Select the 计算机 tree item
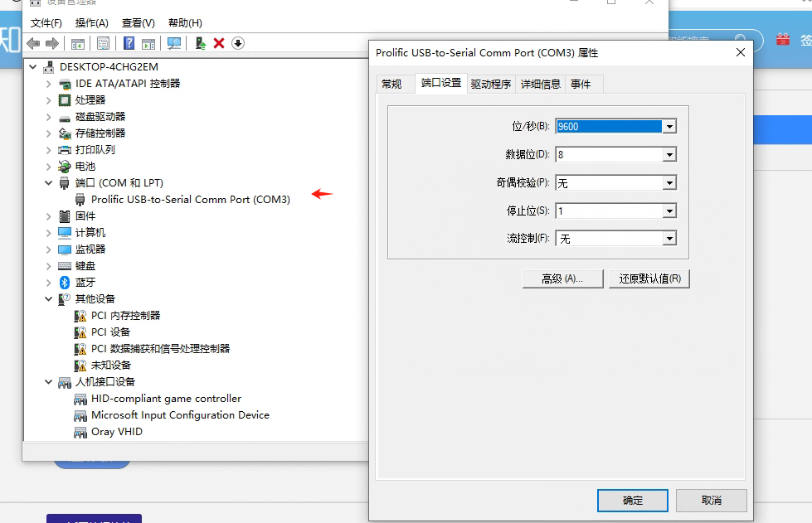812x523 pixels. pyautogui.click(x=90, y=233)
